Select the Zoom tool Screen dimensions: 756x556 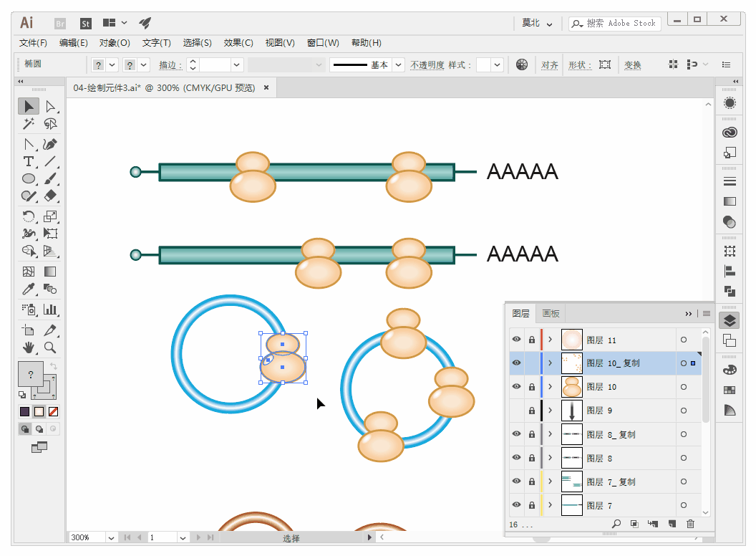coord(50,347)
